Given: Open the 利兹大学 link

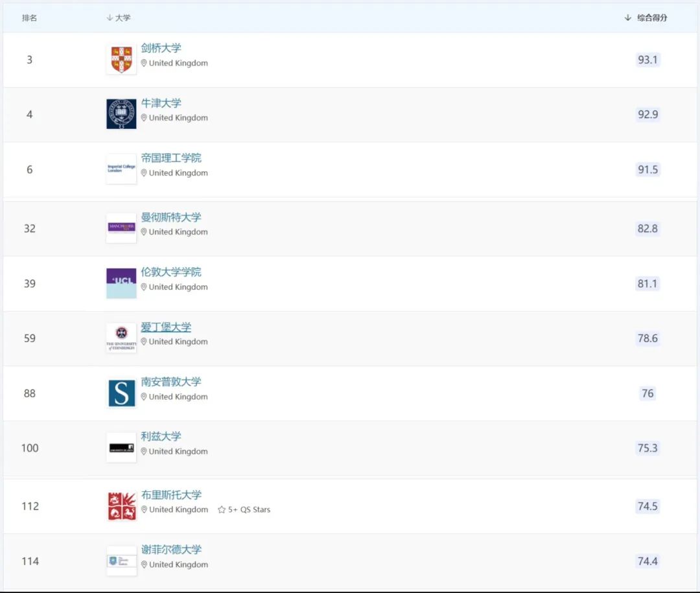Looking at the screenshot, I should point(161,436).
